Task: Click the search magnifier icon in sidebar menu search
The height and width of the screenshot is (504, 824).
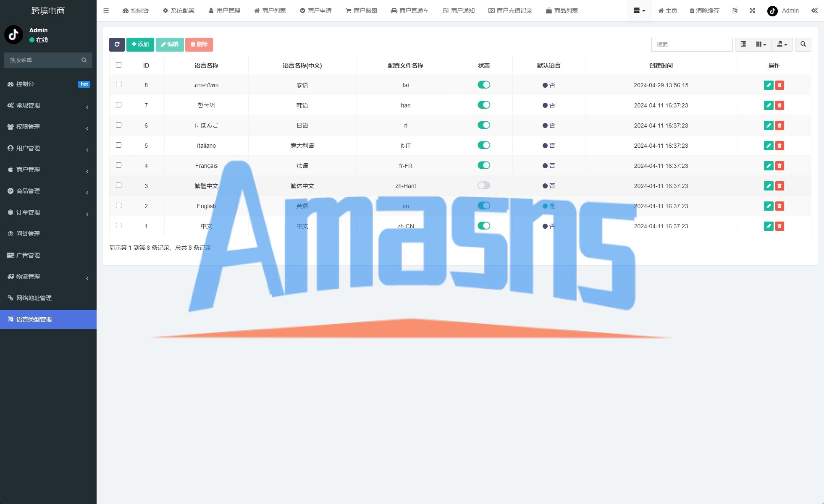Action: tap(84, 60)
